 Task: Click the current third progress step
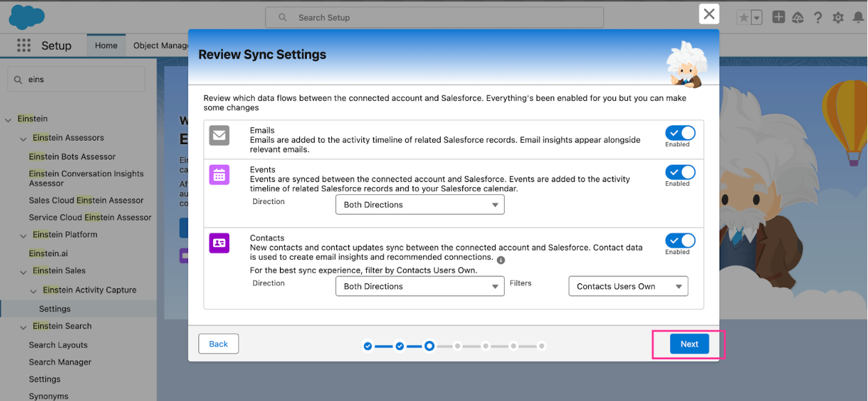429,346
